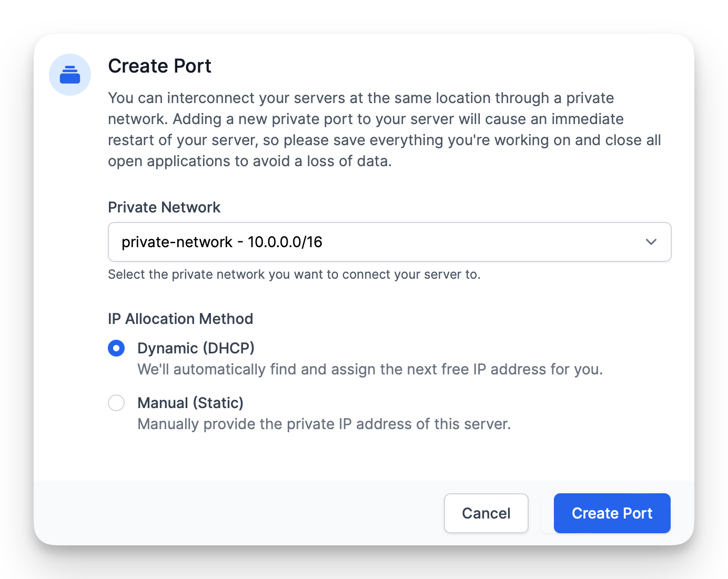This screenshot has height=579, width=728.
Task: Click the blue Create Port button
Action: 612,513
